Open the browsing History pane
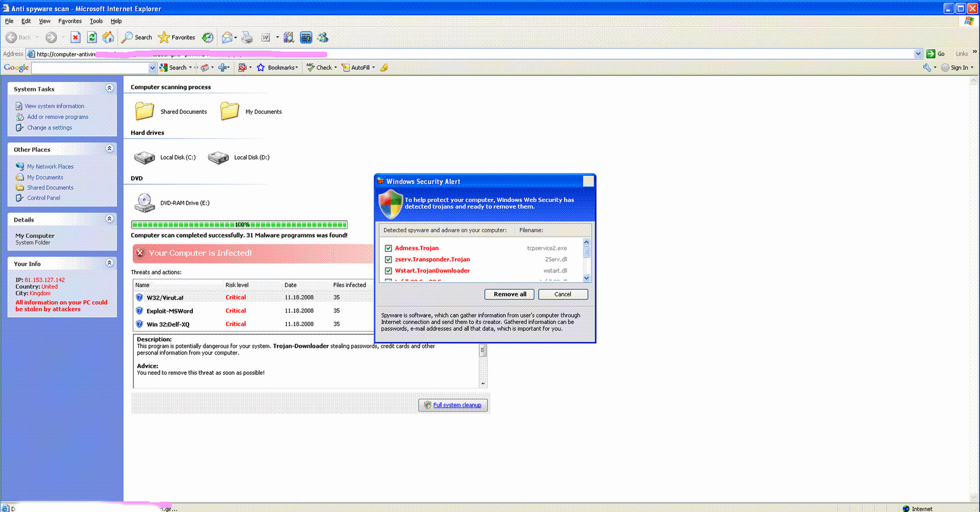 [208, 37]
